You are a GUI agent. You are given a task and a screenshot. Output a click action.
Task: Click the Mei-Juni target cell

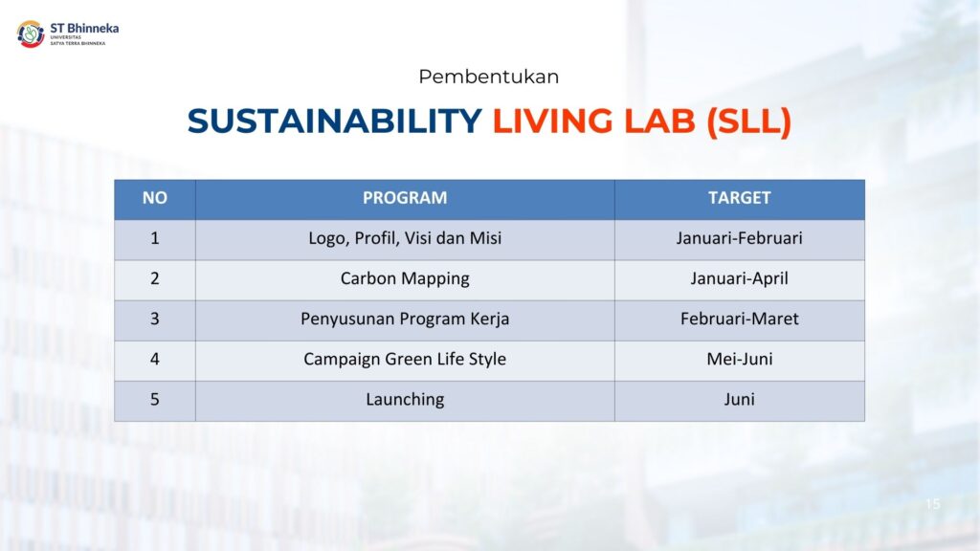pyautogui.click(x=739, y=359)
